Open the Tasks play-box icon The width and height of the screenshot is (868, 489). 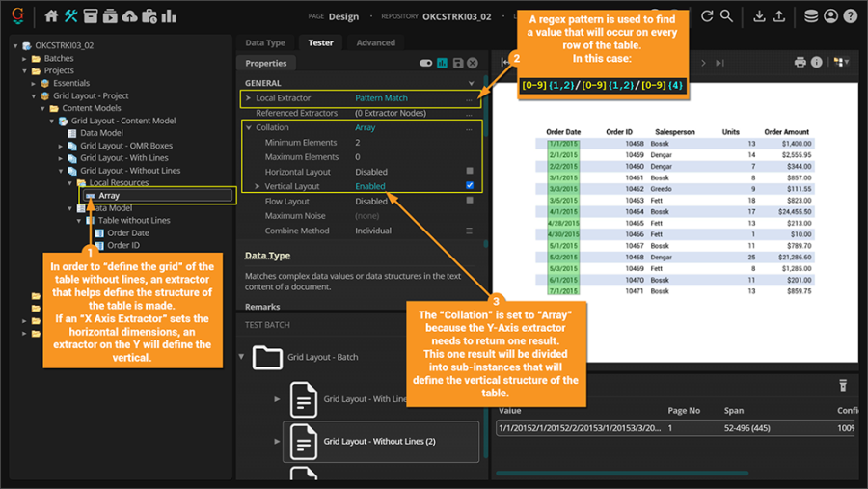click(x=110, y=16)
